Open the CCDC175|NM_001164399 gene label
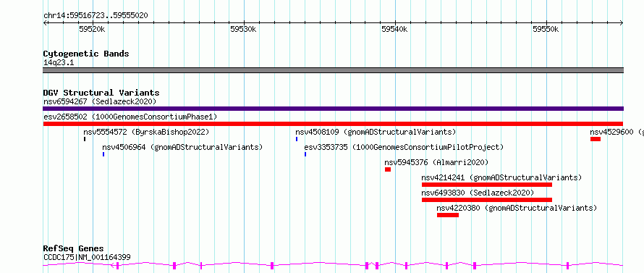Viewport: 644px width, 273px height. click(x=87, y=257)
